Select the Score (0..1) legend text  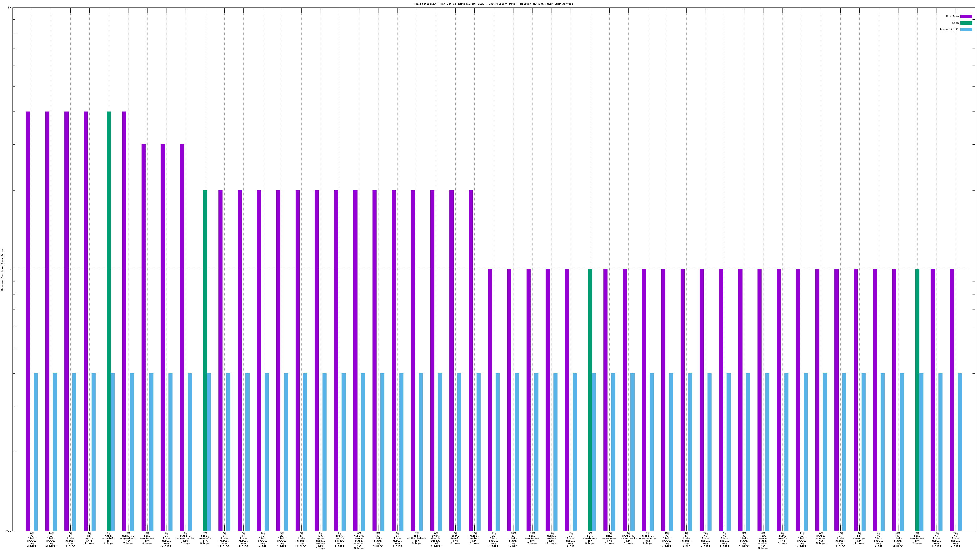click(x=949, y=29)
